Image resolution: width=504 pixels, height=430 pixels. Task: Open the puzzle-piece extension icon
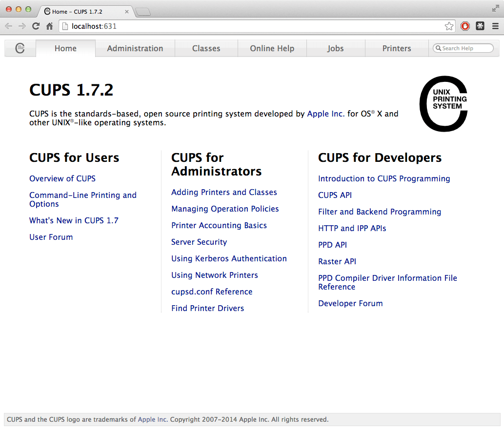point(480,26)
